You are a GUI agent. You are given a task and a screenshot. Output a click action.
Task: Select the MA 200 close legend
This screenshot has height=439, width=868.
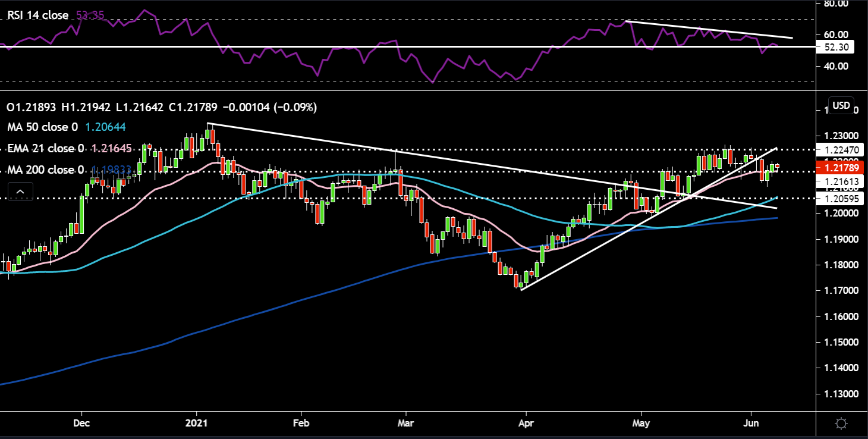pos(45,170)
